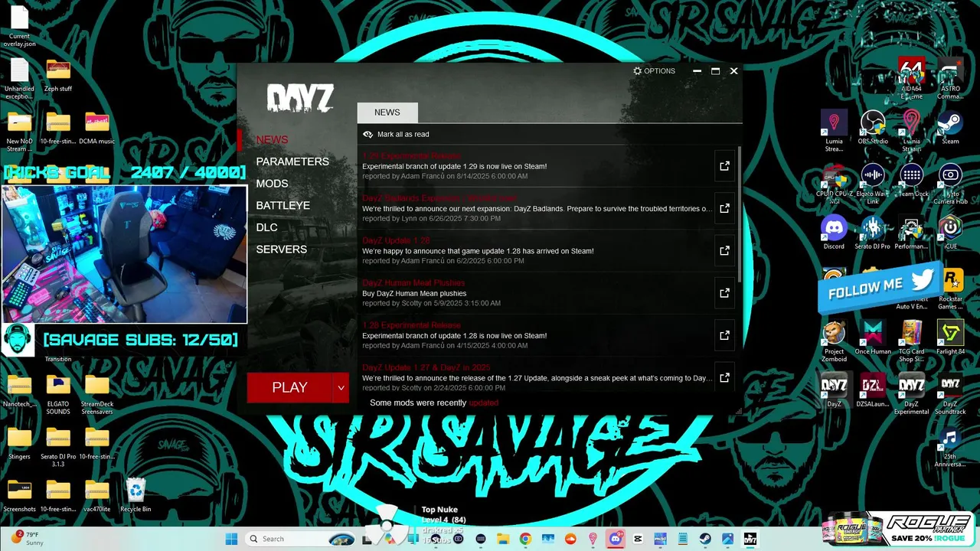Click the 'updated' mods link
The image size is (980, 551).
click(483, 403)
